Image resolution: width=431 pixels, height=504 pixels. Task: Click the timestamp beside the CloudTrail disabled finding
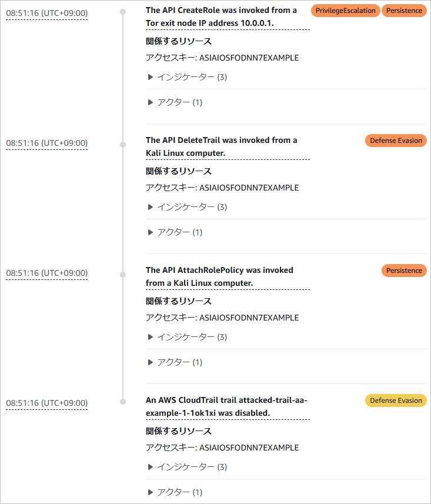[46, 403]
